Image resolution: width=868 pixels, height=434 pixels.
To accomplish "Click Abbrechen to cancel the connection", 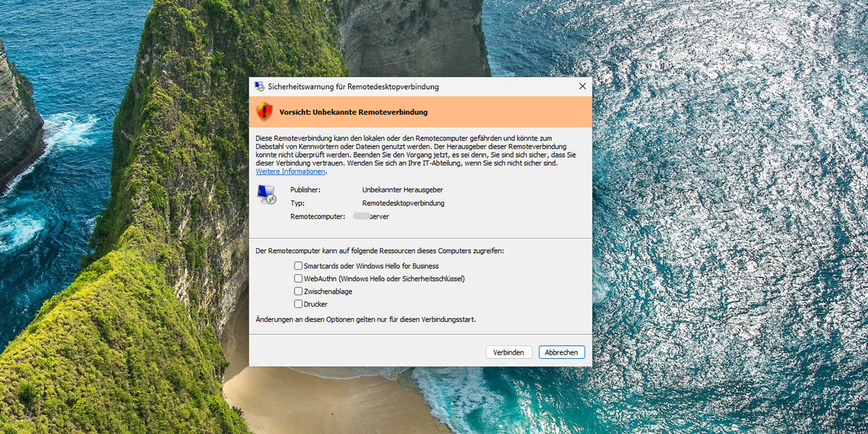I will point(561,352).
